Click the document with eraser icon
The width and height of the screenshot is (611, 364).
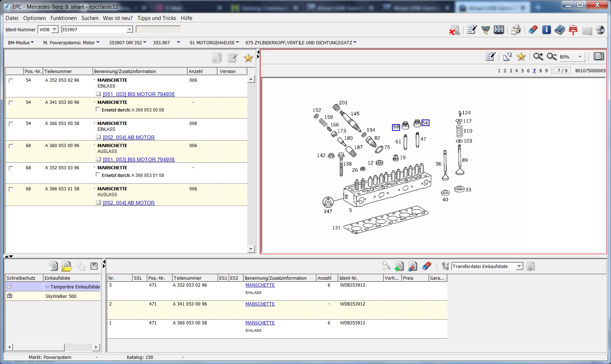click(412, 266)
